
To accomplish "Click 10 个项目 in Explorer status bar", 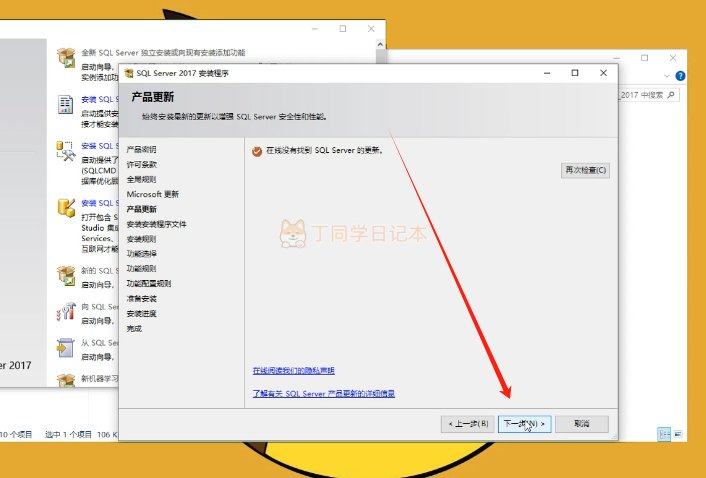I will tap(16, 434).
